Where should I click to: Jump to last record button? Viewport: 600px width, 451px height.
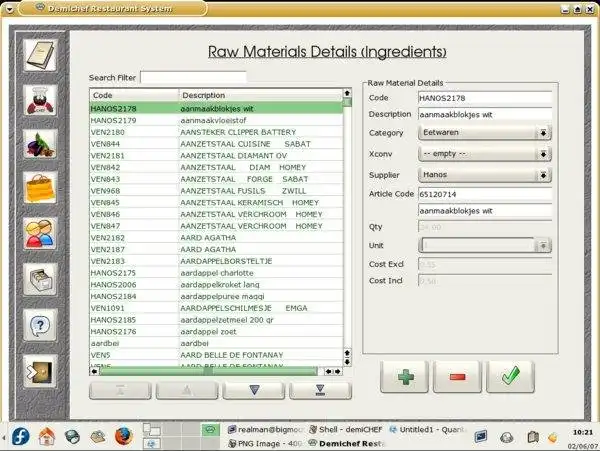pyautogui.click(x=320, y=390)
